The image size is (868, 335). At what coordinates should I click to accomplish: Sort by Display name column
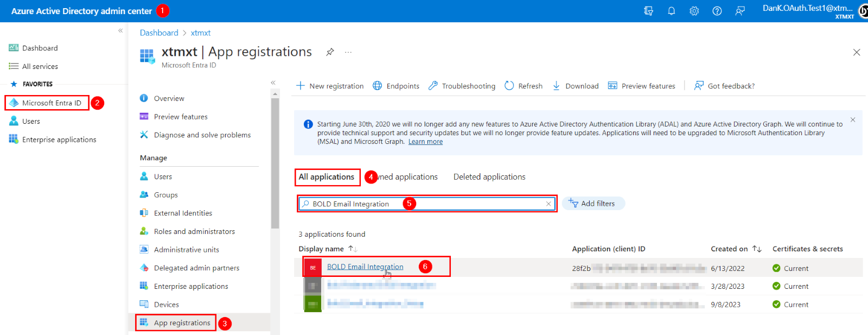coord(328,249)
